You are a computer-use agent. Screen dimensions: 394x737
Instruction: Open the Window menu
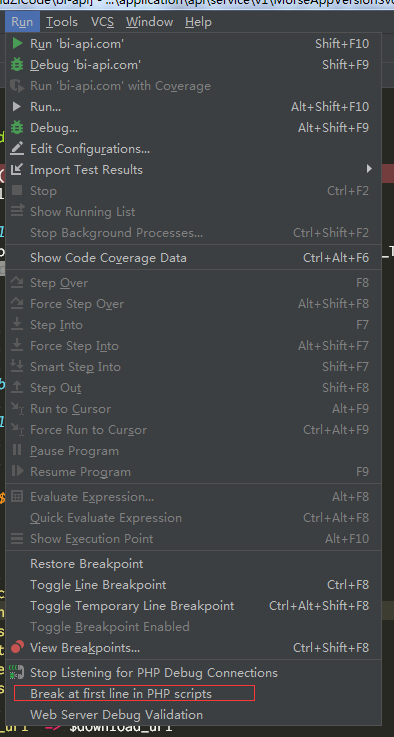(150, 22)
